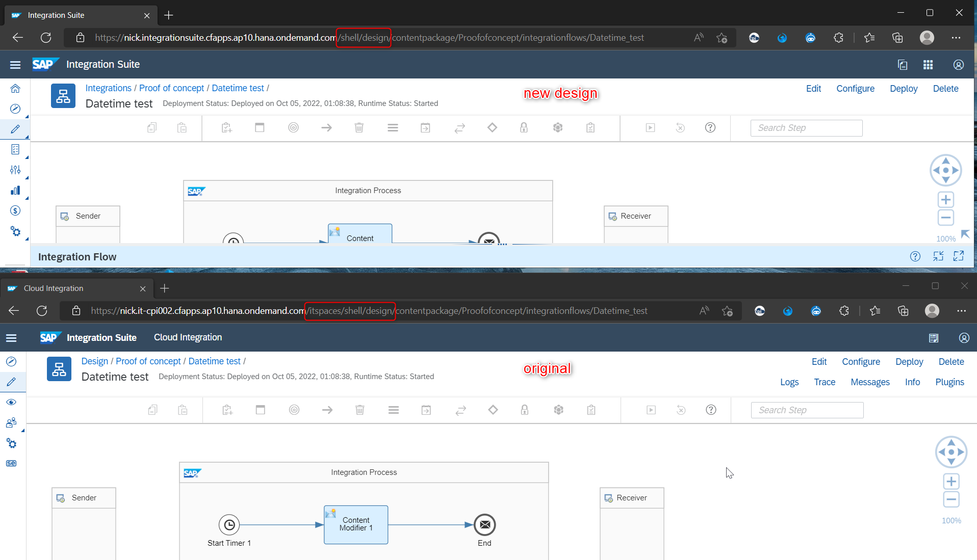Open browser profile menu in address bar row
977x560 pixels.
click(x=927, y=37)
